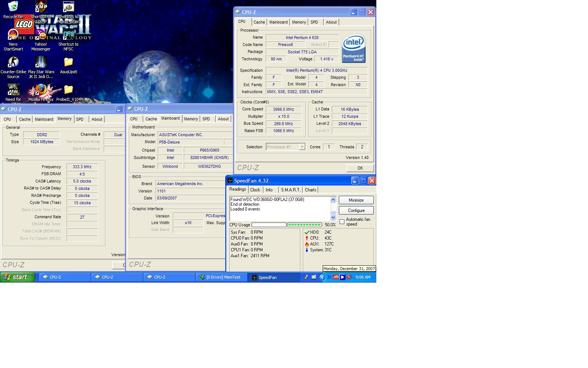Screen dimensions: 588x368
Task: Open the S.M.A.R.T. tab in SpeedFan
Action: click(291, 190)
